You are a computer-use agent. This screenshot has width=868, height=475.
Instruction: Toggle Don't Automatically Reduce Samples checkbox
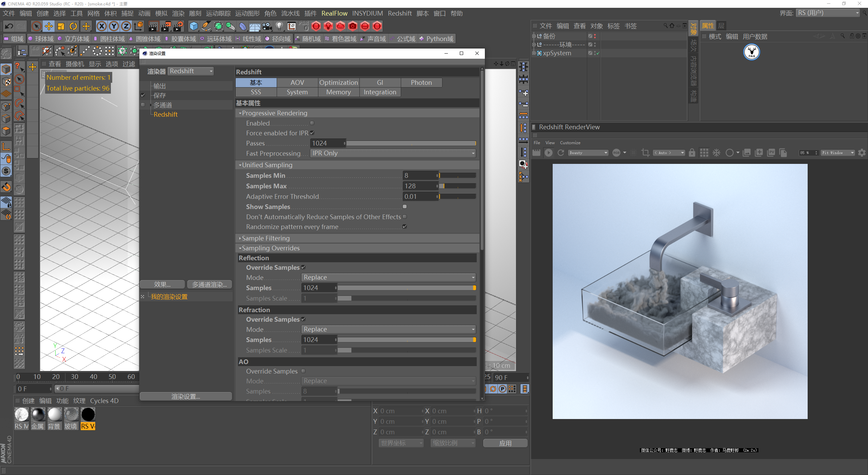click(x=405, y=216)
